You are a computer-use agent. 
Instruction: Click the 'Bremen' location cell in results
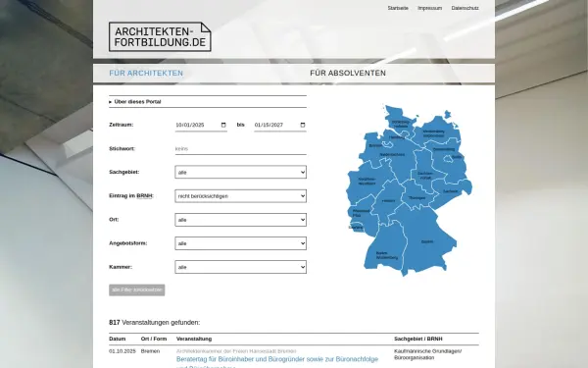[x=150, y=351]
